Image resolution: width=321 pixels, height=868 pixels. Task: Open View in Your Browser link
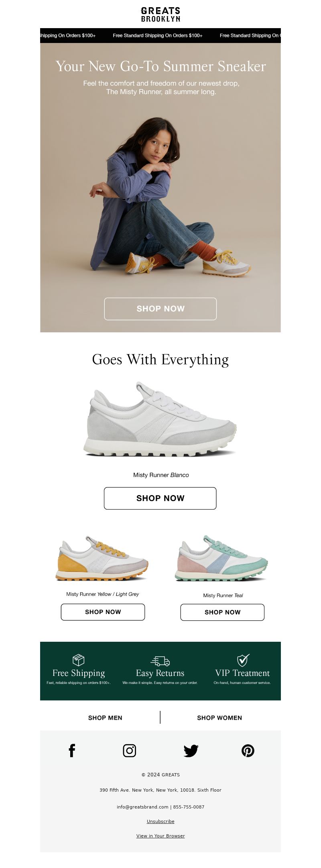(x=160, y=836)
